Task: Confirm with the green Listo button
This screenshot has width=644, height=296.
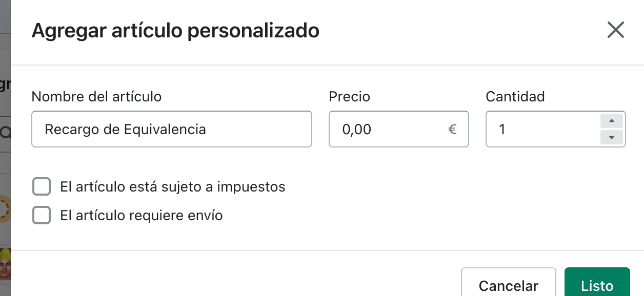Action: pyautogui.click(x=597, y=284)
